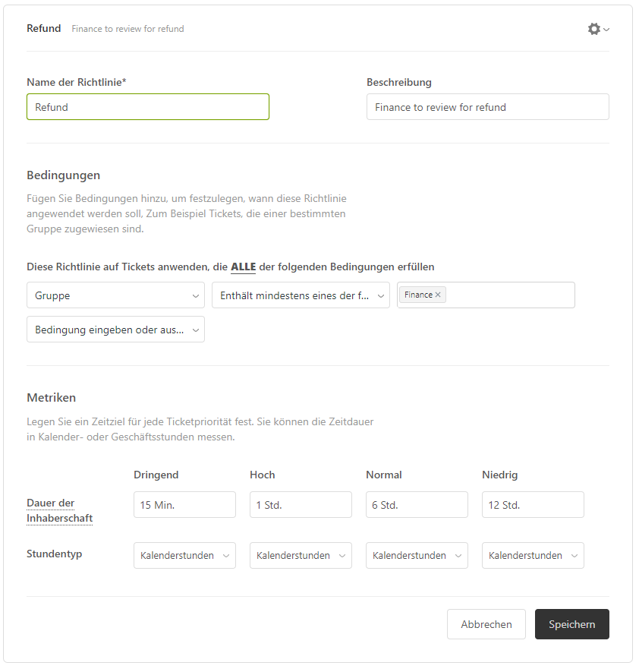The height and width of the screenshot is (672, 639).
Task: Expand 'Bedingung eingeben oder auswählen' dropdown
Action: [x=115, y=330]
